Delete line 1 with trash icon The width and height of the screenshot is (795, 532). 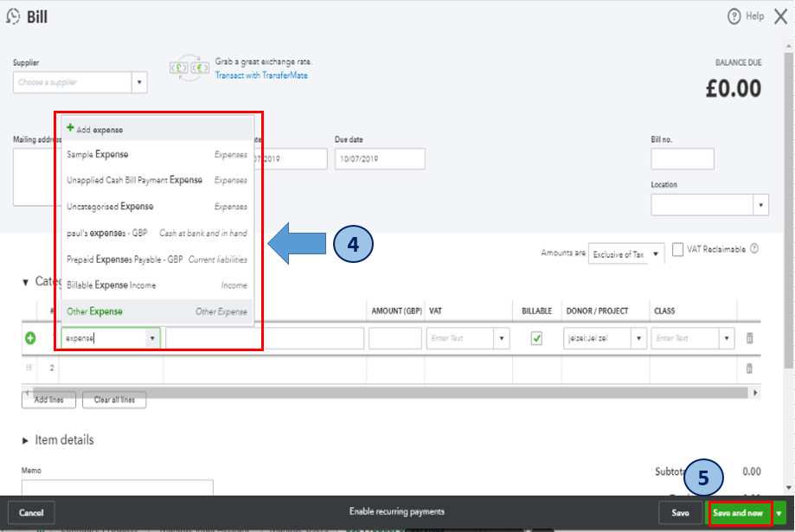tap(749, 337)
